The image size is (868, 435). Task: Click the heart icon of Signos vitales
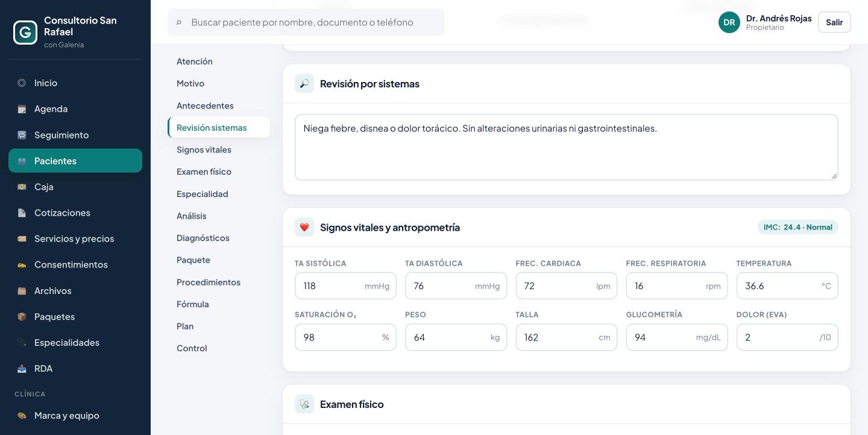(304, 227)
